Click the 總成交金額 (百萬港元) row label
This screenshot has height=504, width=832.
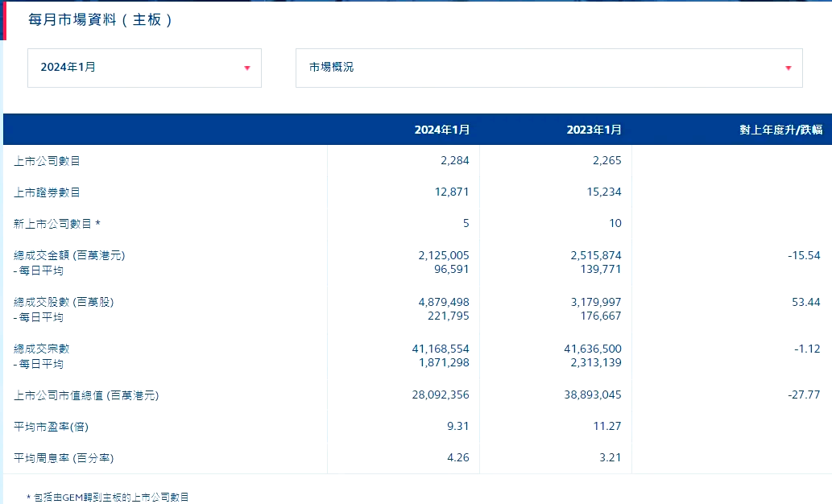(69, 255)
